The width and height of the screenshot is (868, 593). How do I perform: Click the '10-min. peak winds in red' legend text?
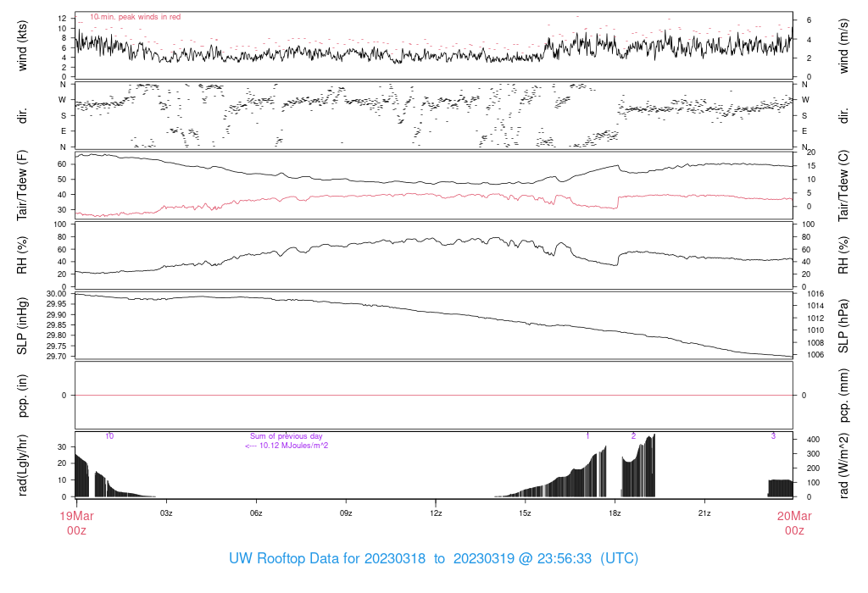tap(135, 17)
